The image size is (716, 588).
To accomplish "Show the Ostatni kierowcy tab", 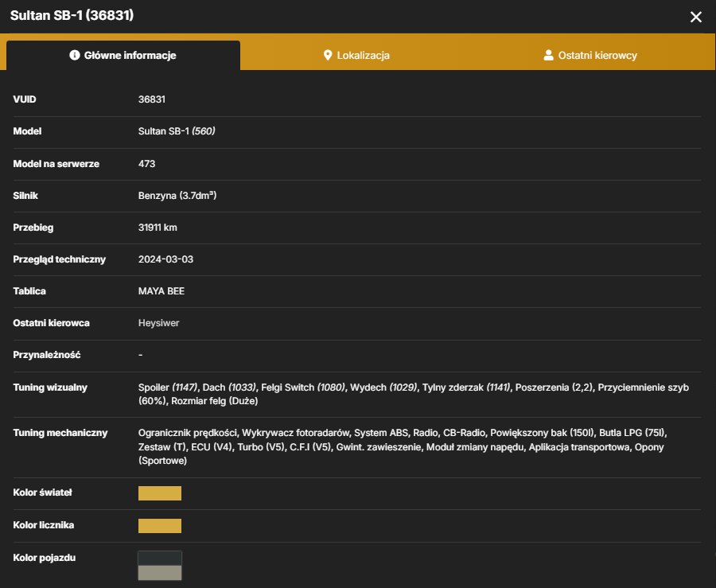I will point(590,55).
